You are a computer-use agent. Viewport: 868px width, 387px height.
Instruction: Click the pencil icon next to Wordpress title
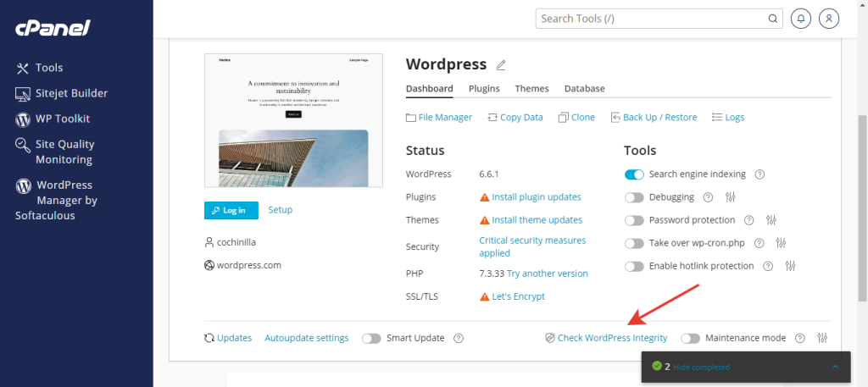[501, 65]
